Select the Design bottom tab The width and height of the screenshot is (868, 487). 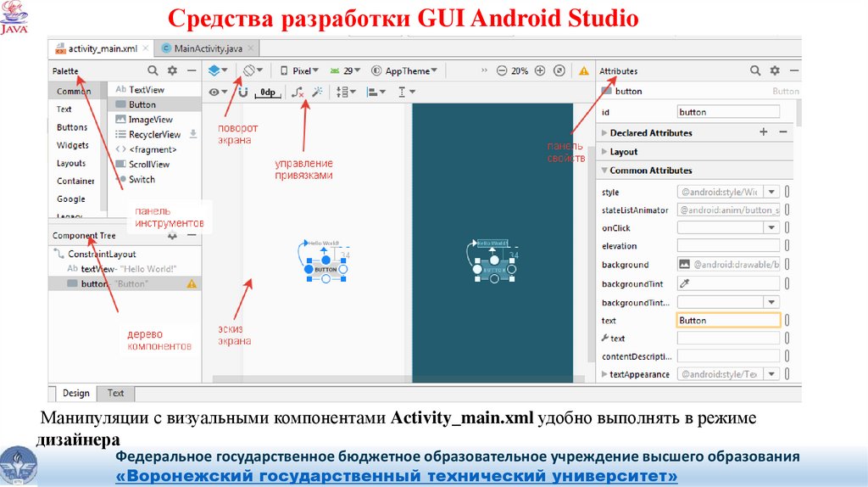click(75, 393)
